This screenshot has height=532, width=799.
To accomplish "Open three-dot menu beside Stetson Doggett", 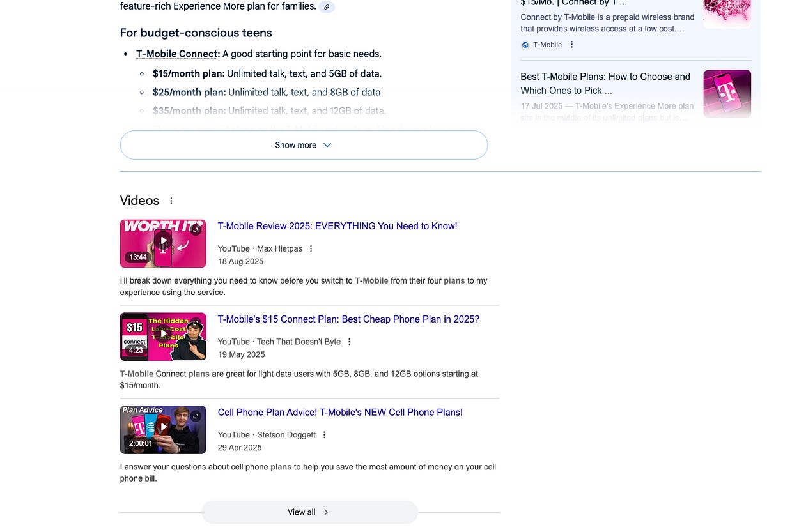I will (x=324, y=435).
